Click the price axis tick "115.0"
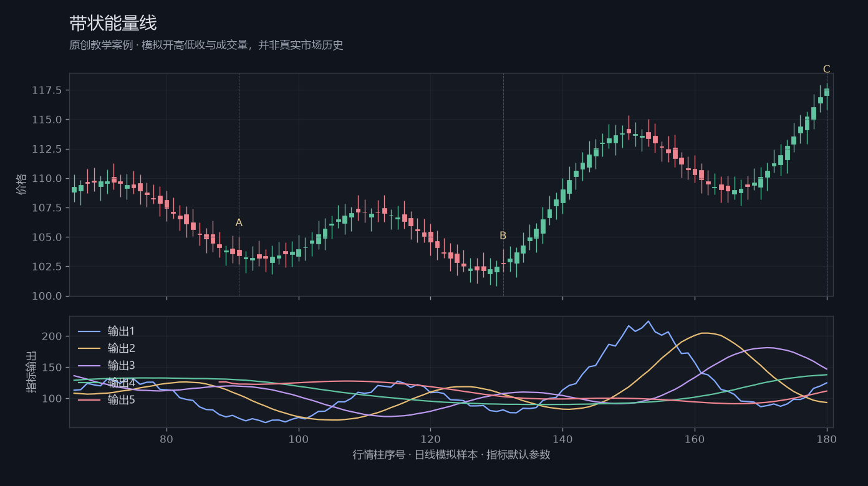 [47, 120]
